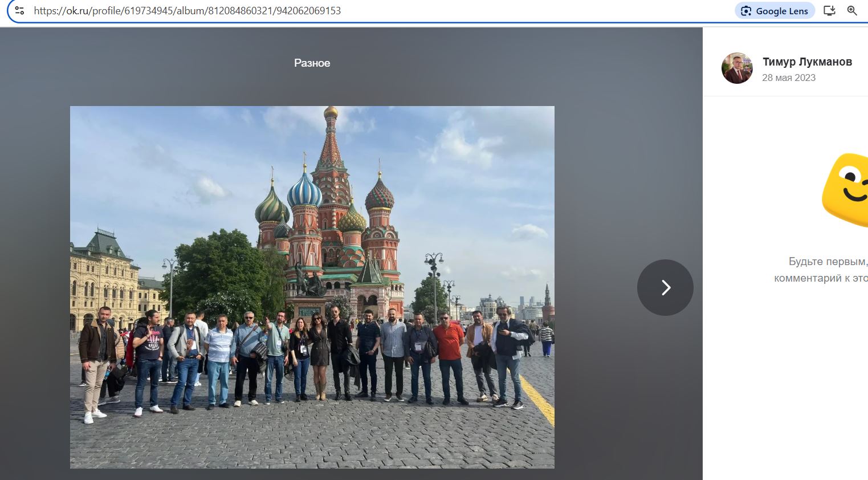This screenshot has width=868, height=480.
Task: Open the Разное album title
Action: click(x=312, y=63)
